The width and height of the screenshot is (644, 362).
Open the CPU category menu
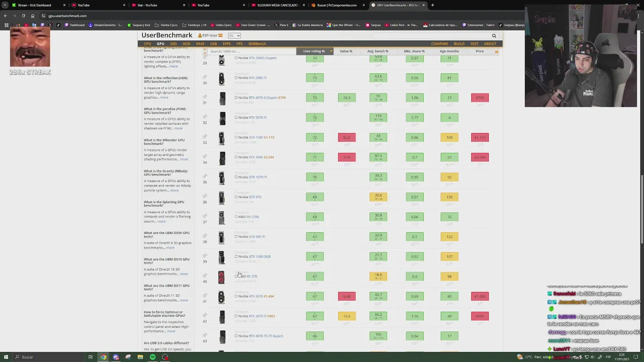point(147,44)
